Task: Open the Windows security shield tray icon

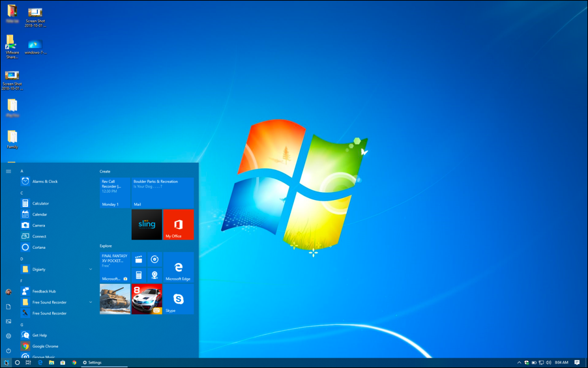Action: [x=527, y=363]
